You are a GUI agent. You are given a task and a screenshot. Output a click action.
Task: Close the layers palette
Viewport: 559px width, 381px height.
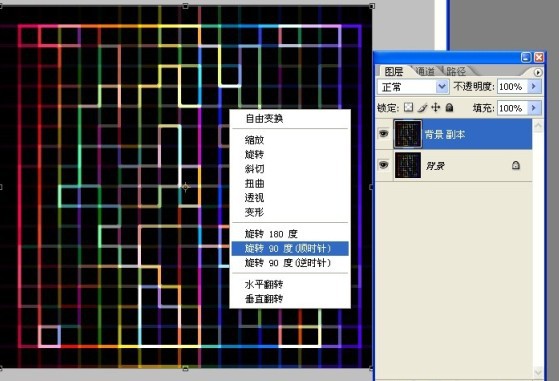[x=539, y=57]
